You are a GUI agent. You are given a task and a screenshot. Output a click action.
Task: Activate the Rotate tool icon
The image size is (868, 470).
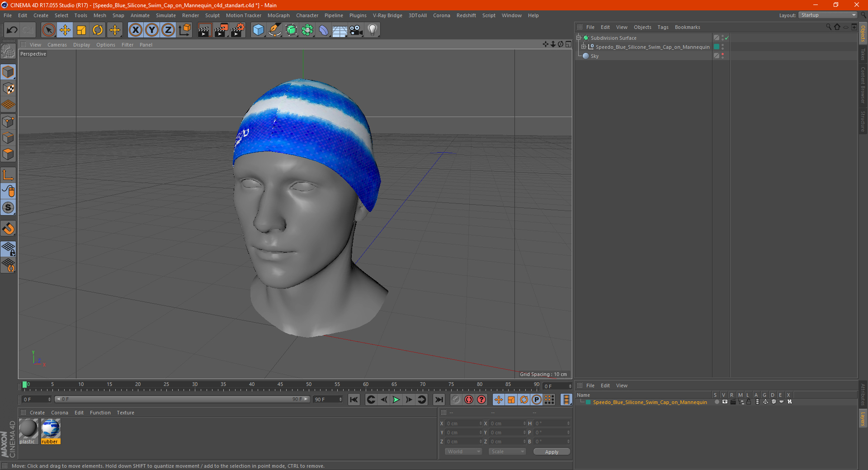click(x=98, y=30)
